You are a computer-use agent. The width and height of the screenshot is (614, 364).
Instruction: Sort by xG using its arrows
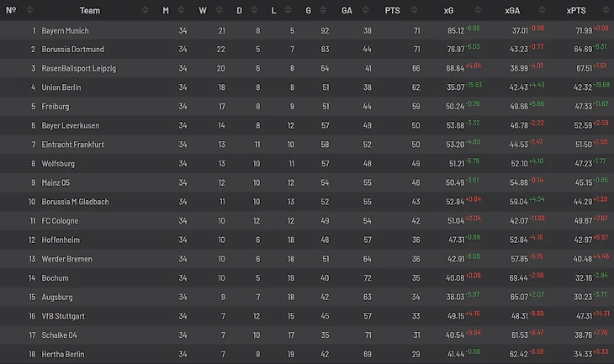[x=478, y=10]
